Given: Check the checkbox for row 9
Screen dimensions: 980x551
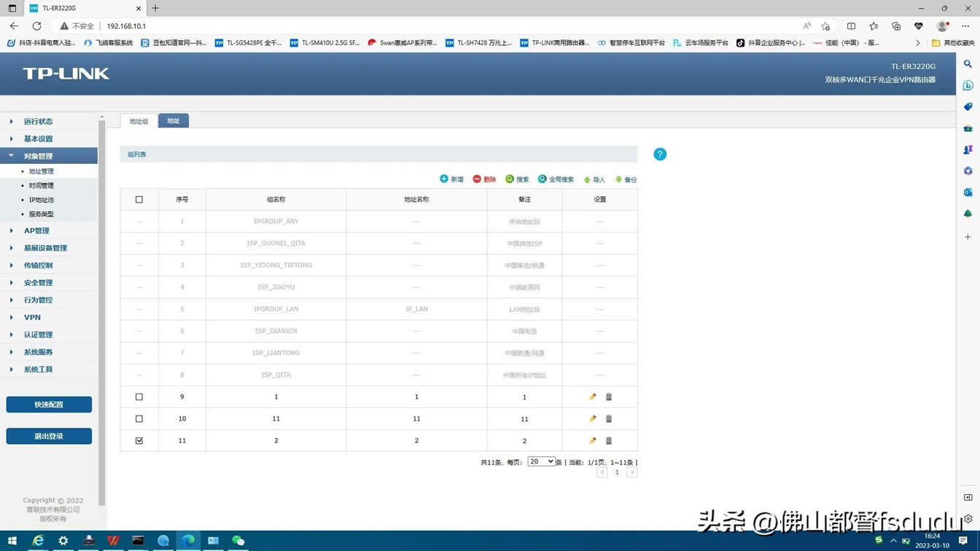Looking at the screenshot, I should [x=139, y=397].
